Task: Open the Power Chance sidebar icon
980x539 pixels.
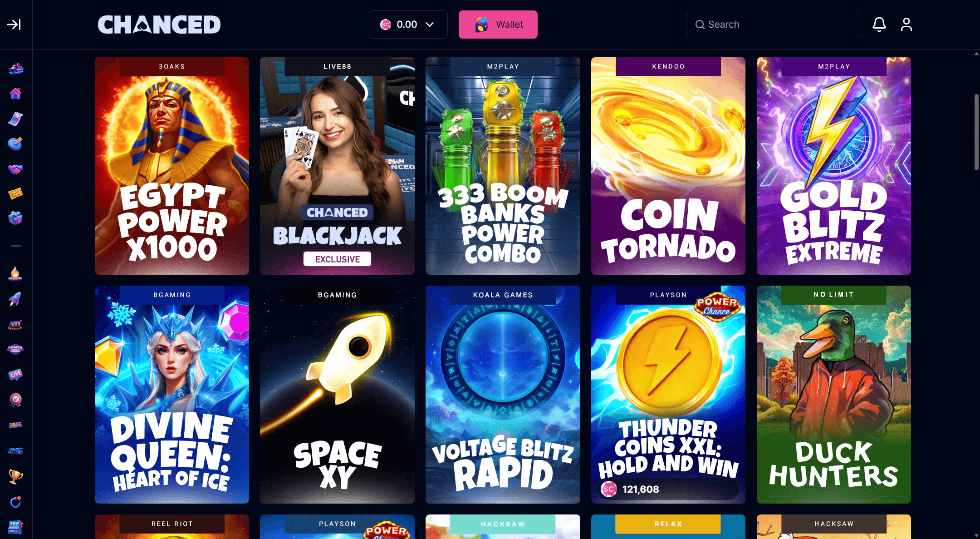Action: [15, 349]
